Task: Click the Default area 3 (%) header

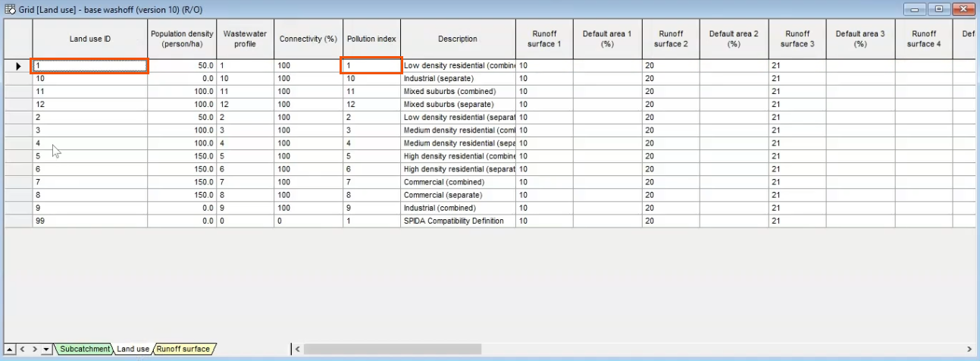Action: pyautogui.click(x=860, y=39)
